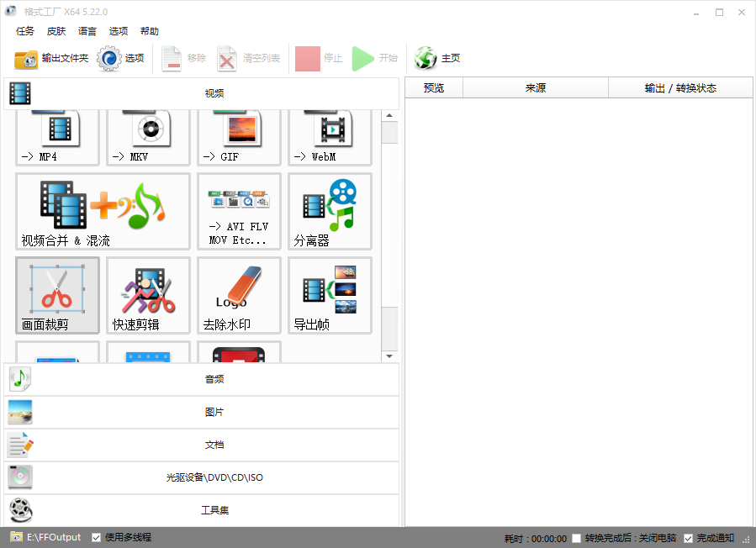
Task: Click the 输出文件夹 toolbar button
Action: tap(51, 59)
